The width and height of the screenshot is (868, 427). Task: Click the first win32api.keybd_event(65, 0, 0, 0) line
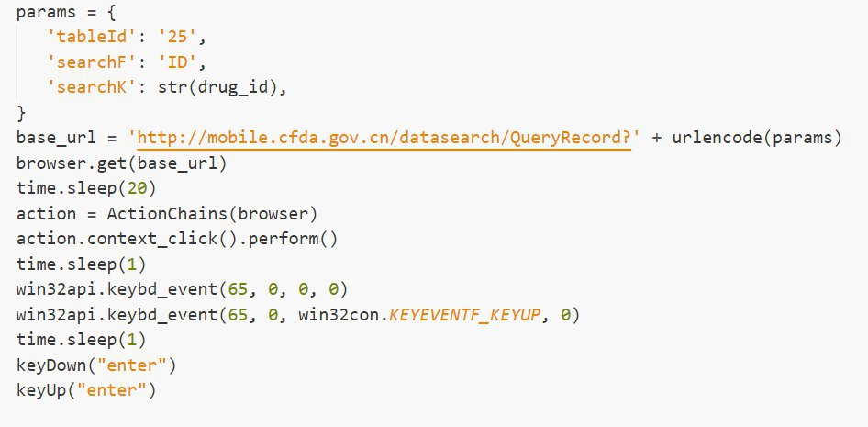tap(182, 289)
